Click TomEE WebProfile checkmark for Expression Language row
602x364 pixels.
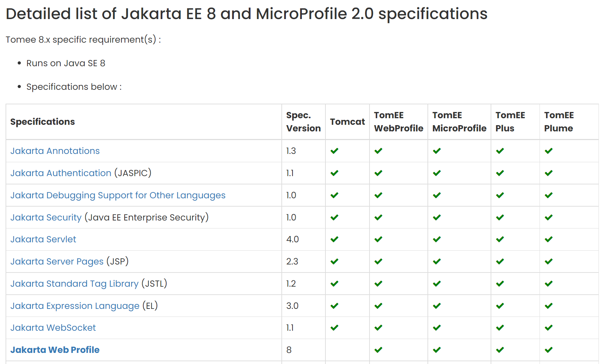pos(379,306)
